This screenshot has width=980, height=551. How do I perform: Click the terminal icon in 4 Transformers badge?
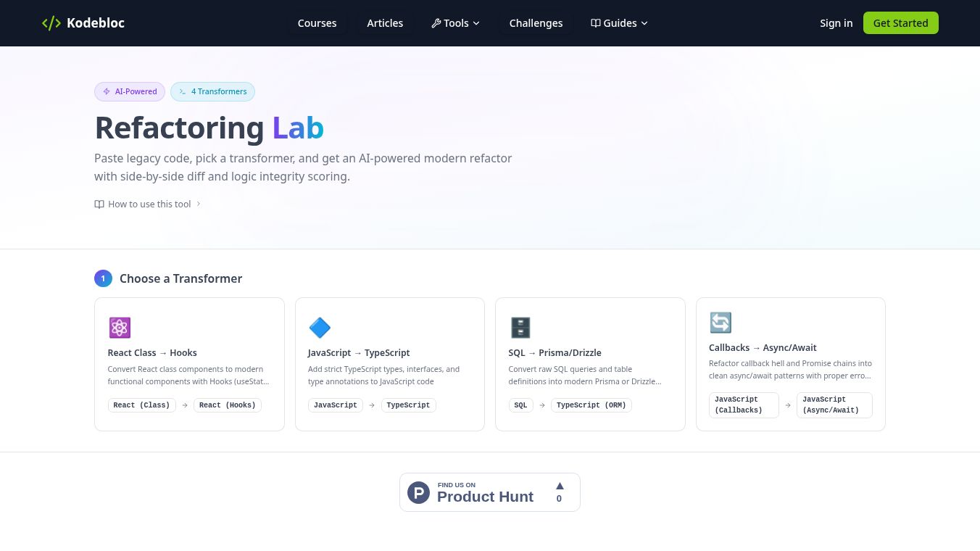pyautogui.click(x=183, y=91)
